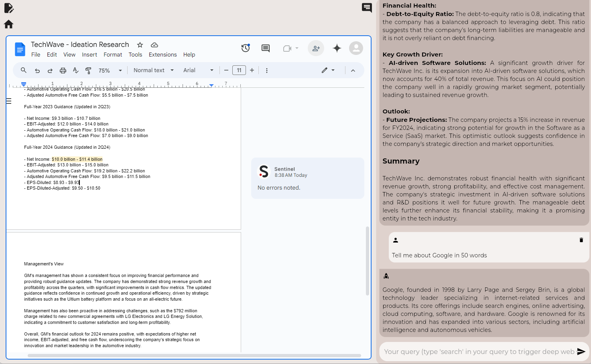591x364 pixels.
Task: Focus the 'Your query' input field
Action: [479, 352]
